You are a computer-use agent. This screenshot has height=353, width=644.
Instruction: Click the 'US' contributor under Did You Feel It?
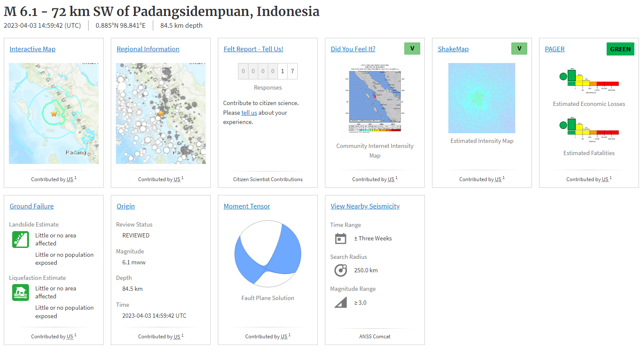pyautogui.click(x=391, y=179)
